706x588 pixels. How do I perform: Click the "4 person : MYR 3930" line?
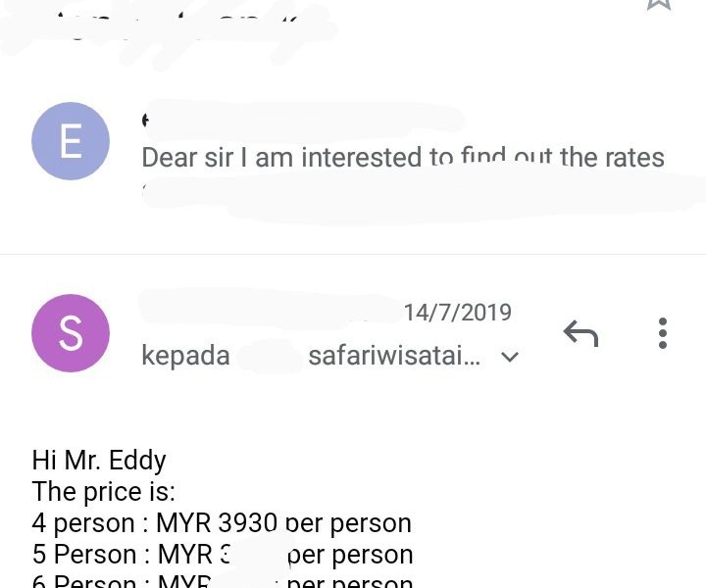tap(222, 523)
